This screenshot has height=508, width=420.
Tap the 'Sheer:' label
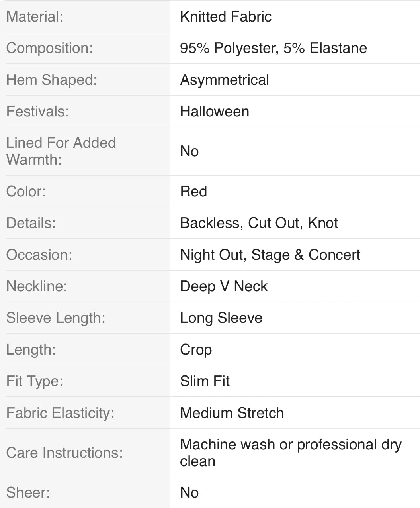tap(28, 493)
